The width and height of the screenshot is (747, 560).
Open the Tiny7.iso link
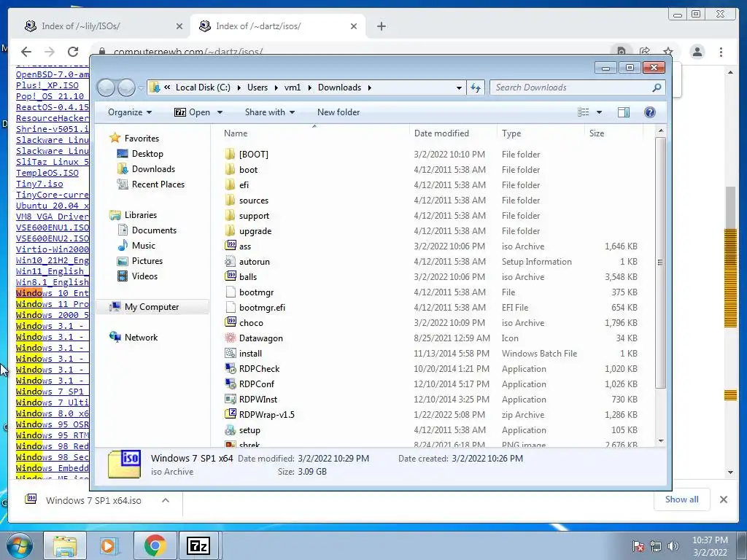39,184
